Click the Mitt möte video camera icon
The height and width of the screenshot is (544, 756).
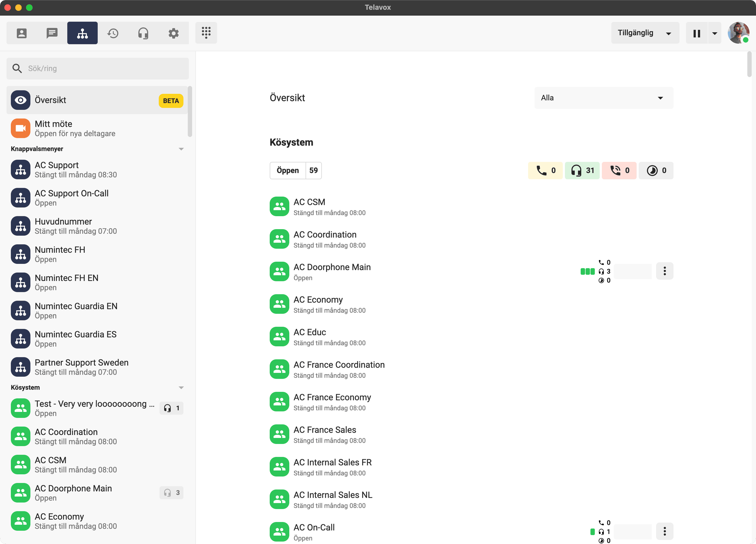pyautogui.click(x=20, y=128)
